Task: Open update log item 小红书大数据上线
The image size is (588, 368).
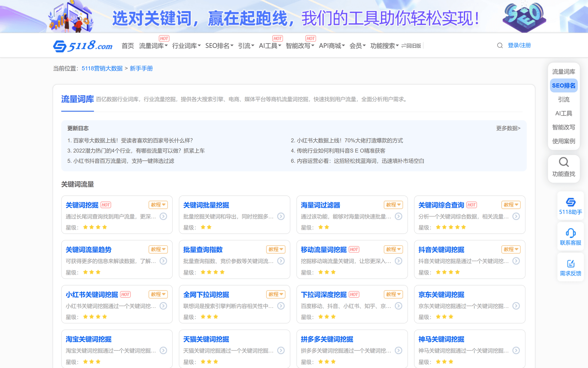Action: point(347,140)
